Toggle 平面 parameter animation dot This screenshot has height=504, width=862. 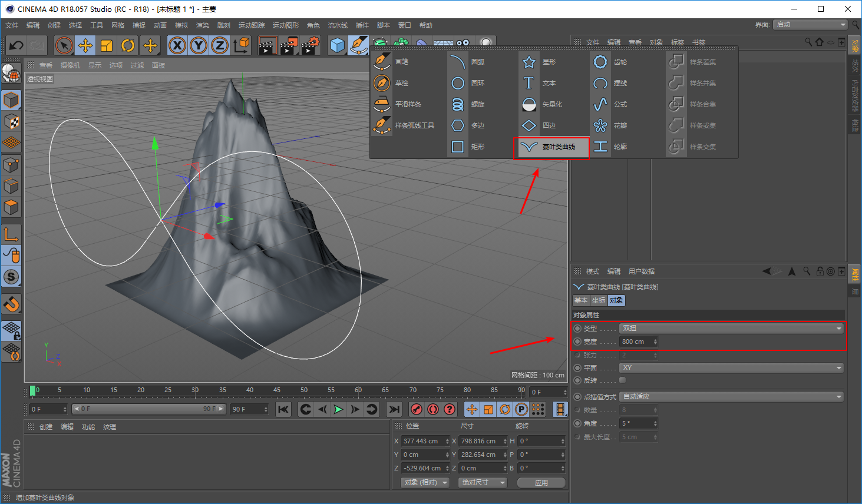pos(577,368)
